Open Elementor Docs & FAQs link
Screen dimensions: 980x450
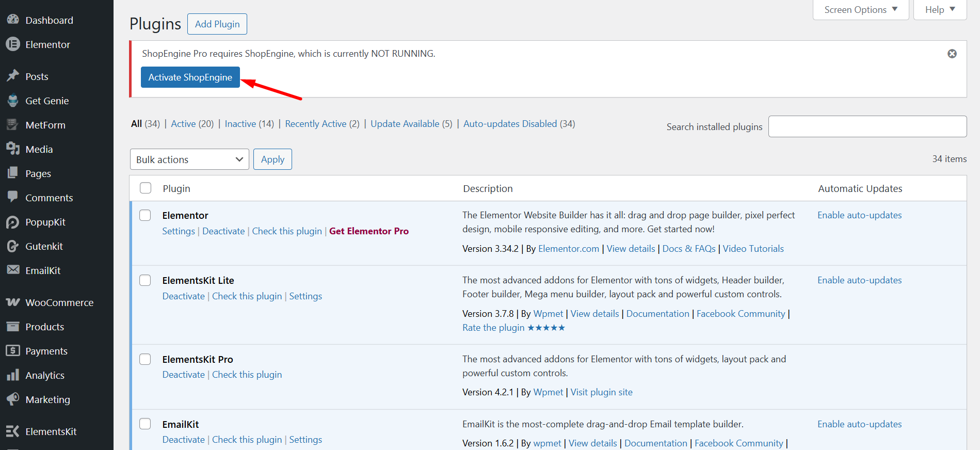689,249
